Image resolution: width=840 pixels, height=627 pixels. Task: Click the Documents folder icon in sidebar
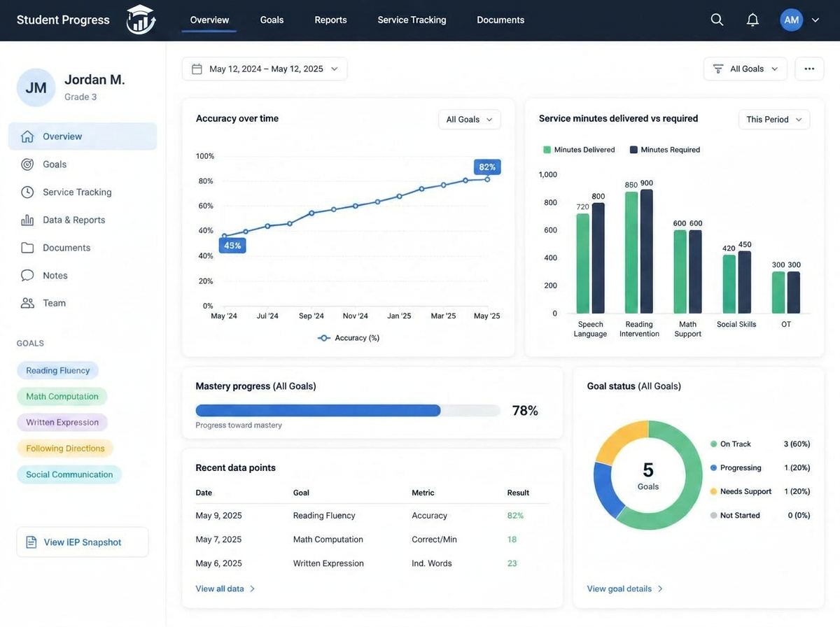pos(27,248)
